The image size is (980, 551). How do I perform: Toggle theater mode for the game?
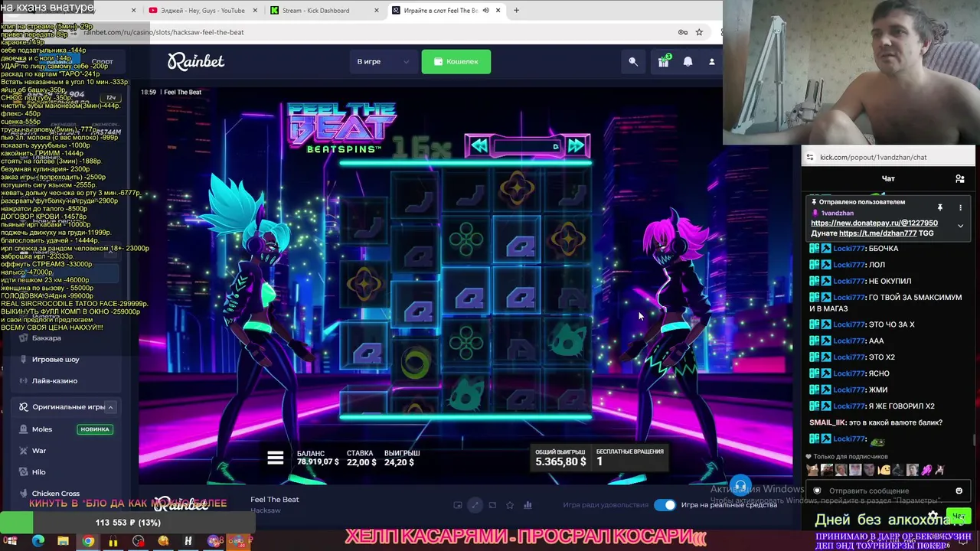492,505
